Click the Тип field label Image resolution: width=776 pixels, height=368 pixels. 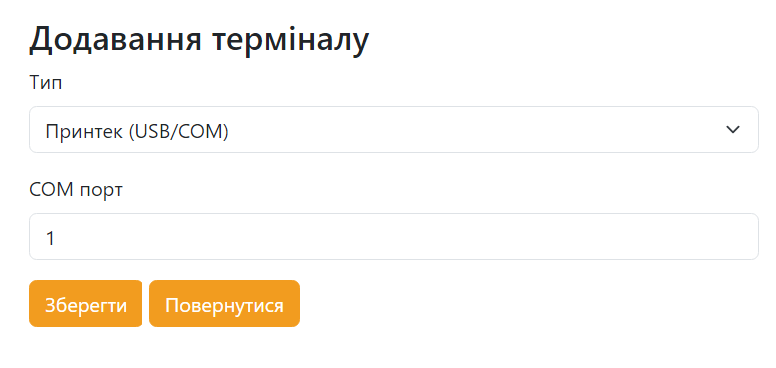pyautogui.click(x=46, y=83)
